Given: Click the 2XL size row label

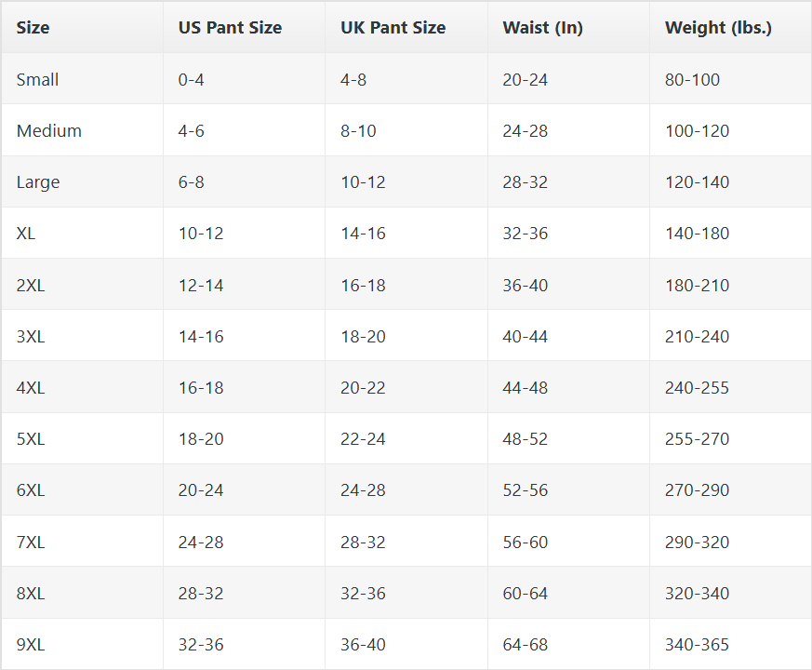Looking at the screenshot, I should point(31,286).
